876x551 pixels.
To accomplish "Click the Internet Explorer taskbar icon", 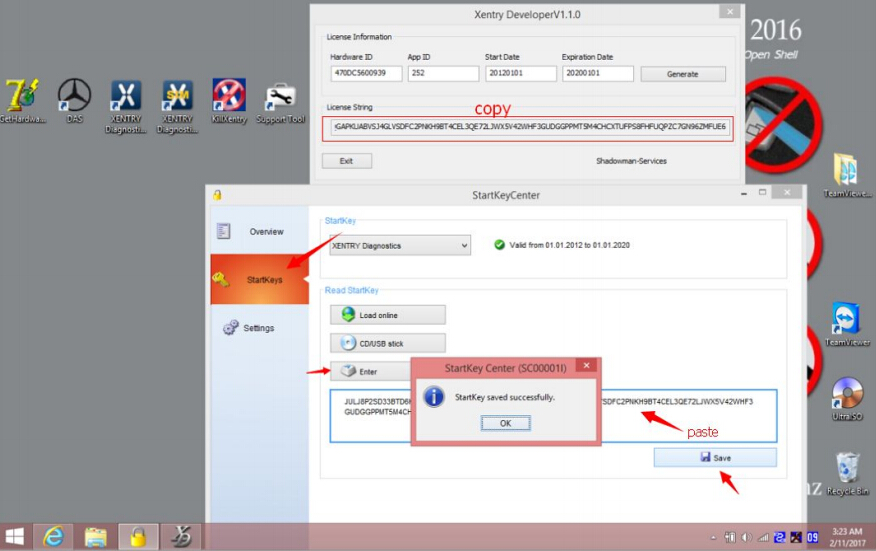I will tap(53, 537).
